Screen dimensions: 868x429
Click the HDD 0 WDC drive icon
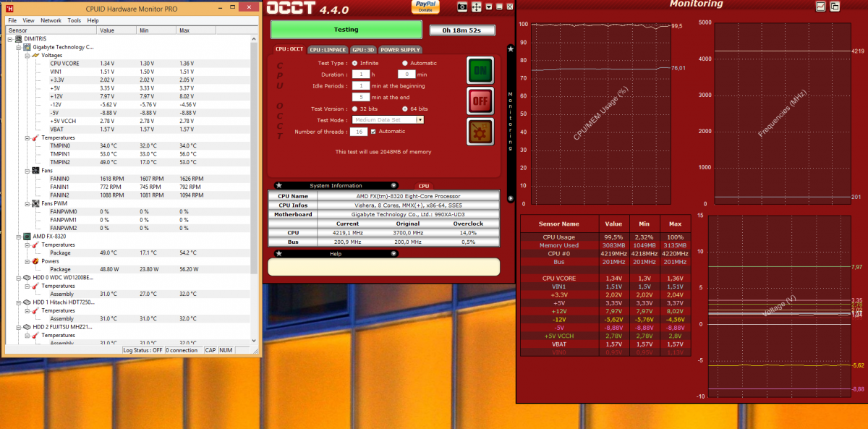27,277
